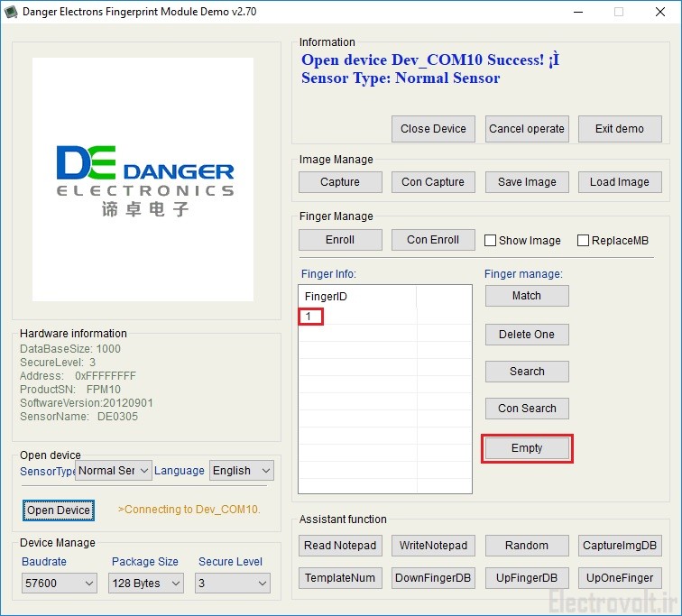
Task: Click the 'SensorName: DE0305' text
Action: [x=78, y=416]
